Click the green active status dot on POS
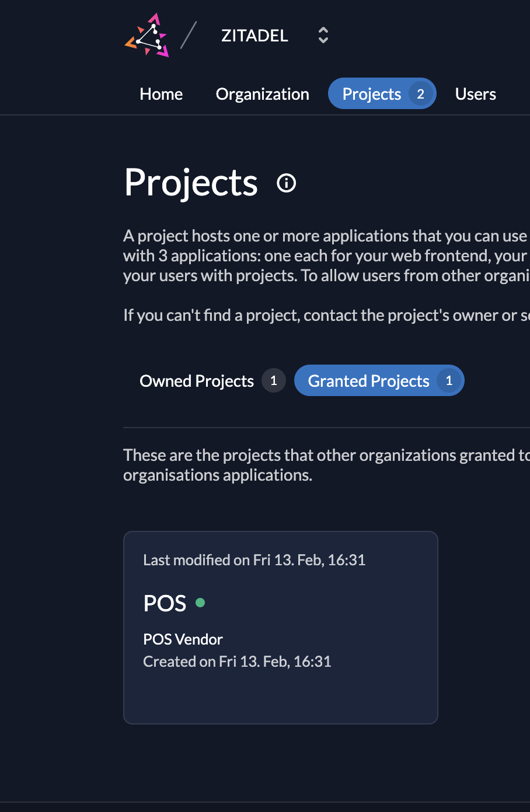Viewport: 530px width, 812px height. coord(200,603)
